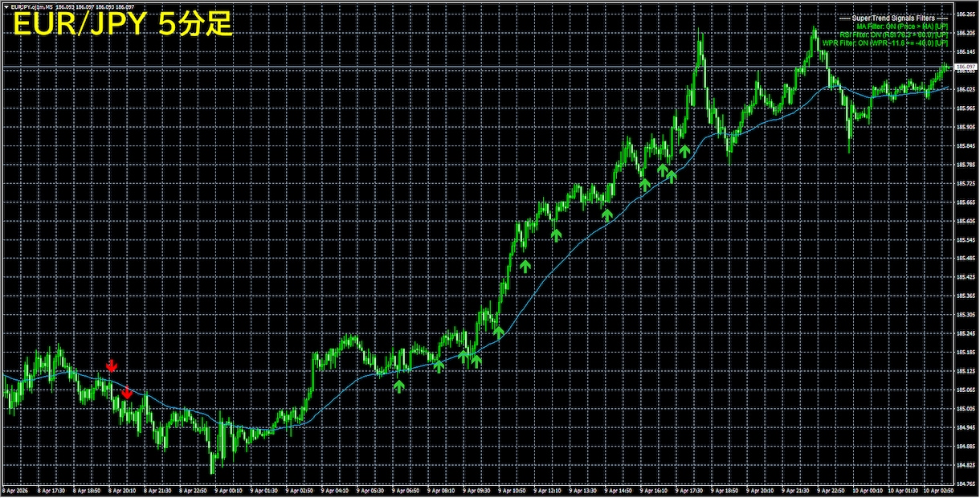
Task: Click the "9 Apr 05:30" time label
Action: 372,489
